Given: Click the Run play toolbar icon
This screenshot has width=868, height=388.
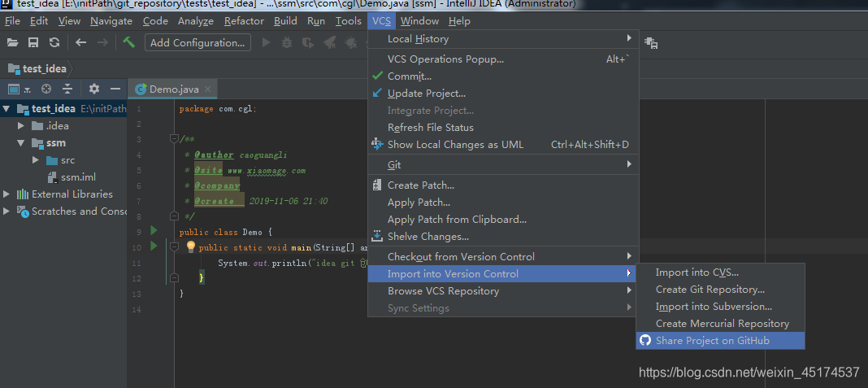Looking at the screenshot, I should coord(267,42).
